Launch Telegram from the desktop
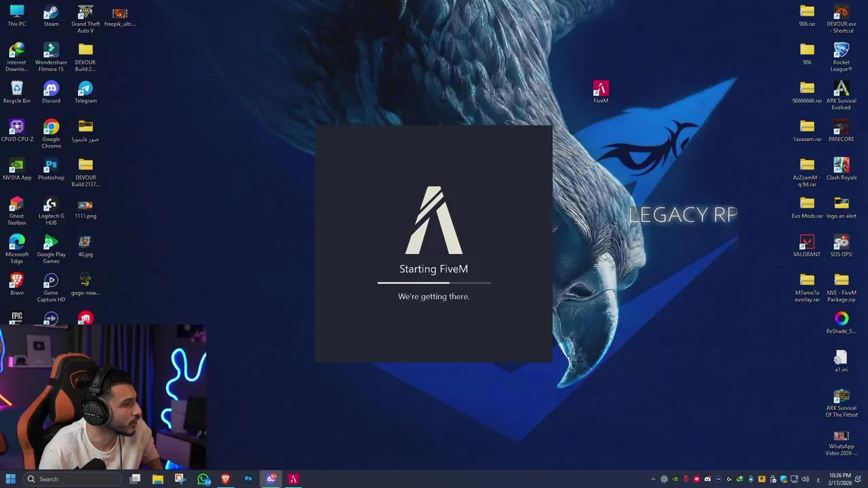The image size is (868, 488). [85, 92]
